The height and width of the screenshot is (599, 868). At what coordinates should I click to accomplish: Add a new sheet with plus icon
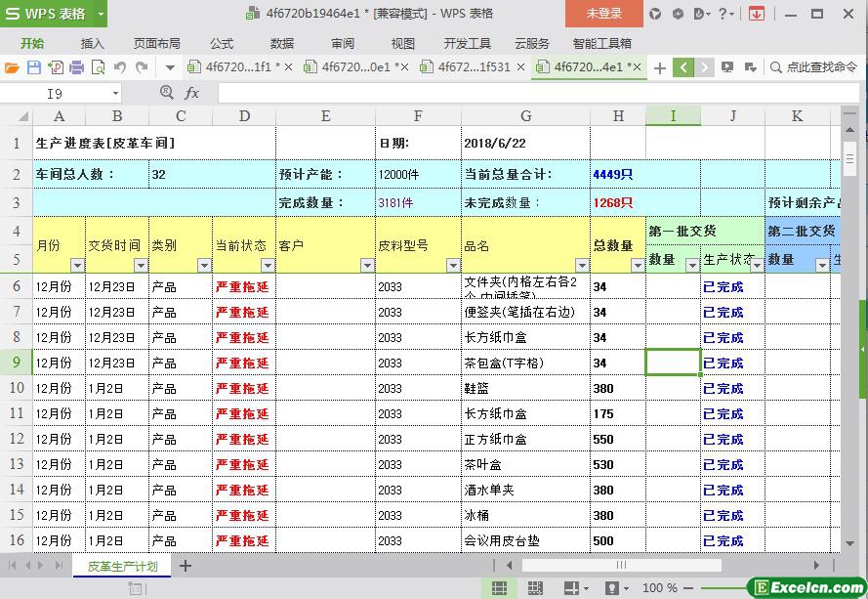185,566
